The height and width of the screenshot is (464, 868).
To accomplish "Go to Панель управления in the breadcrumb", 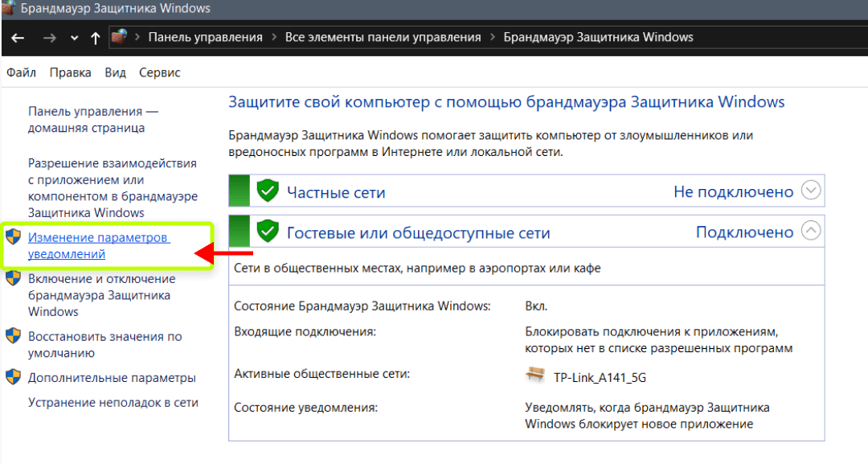I will click(x=206, y=37).
